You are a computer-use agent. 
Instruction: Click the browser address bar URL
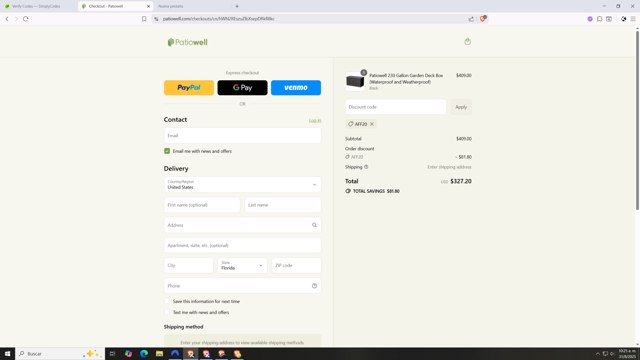click(x=218, y=19)
